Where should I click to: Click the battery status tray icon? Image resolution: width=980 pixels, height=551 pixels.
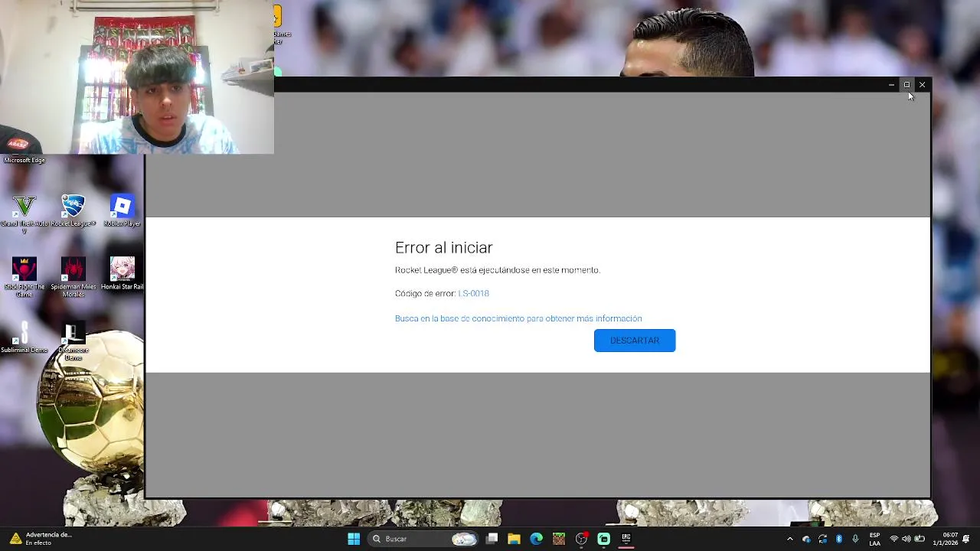920,539
